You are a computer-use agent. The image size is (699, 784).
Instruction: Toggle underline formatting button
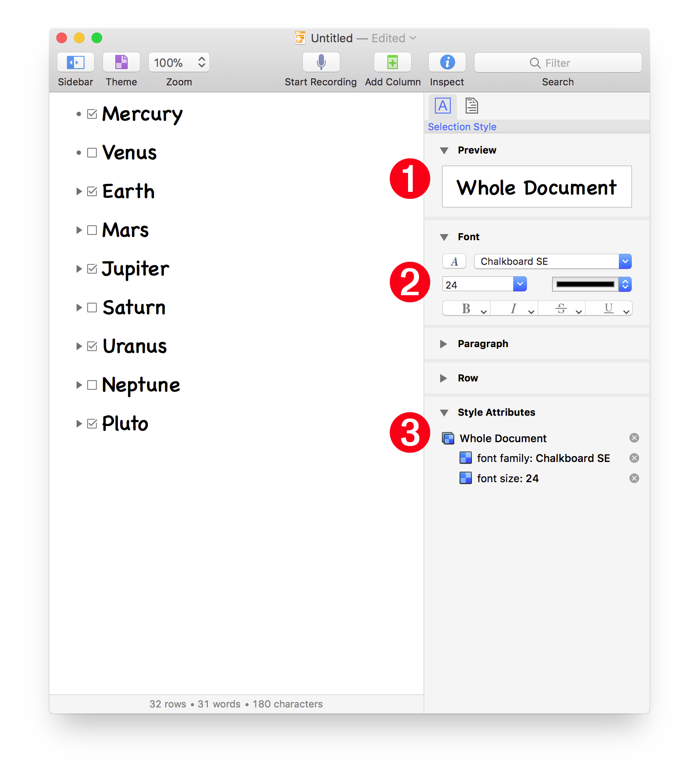click(608, 309)
